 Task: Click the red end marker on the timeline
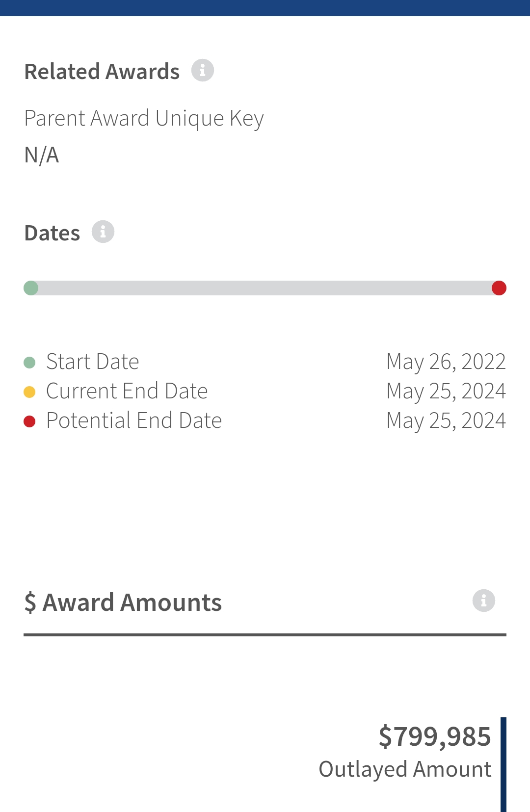point(499,288)
